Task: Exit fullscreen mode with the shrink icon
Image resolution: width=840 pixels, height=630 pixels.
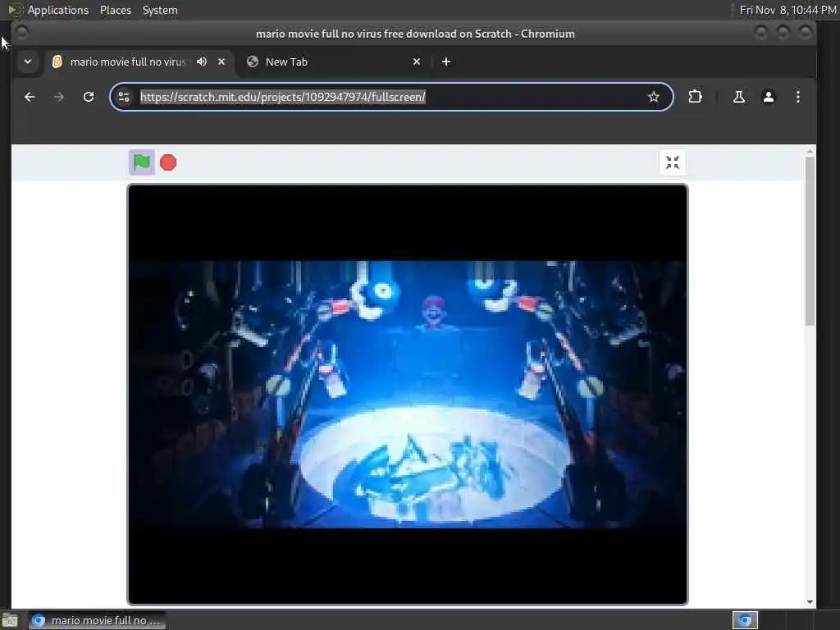Action: [x=673, y=162]
